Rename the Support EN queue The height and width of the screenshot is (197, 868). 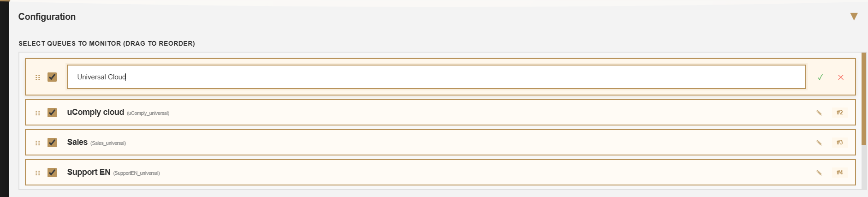point(819,173)
